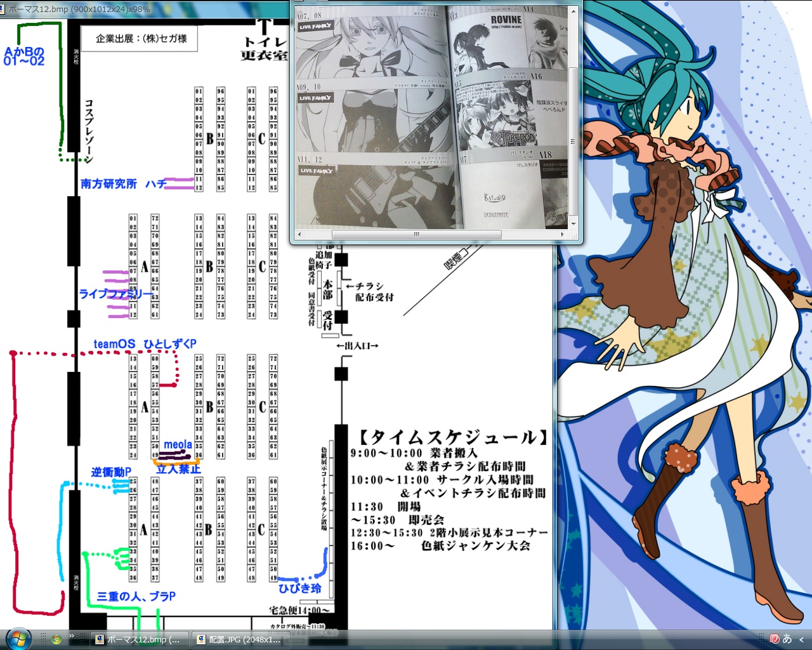Click the ROVINE logo in the photo window
Image resolution: width=812 pixels, height=650 pixels.
[x=506, y=21]
